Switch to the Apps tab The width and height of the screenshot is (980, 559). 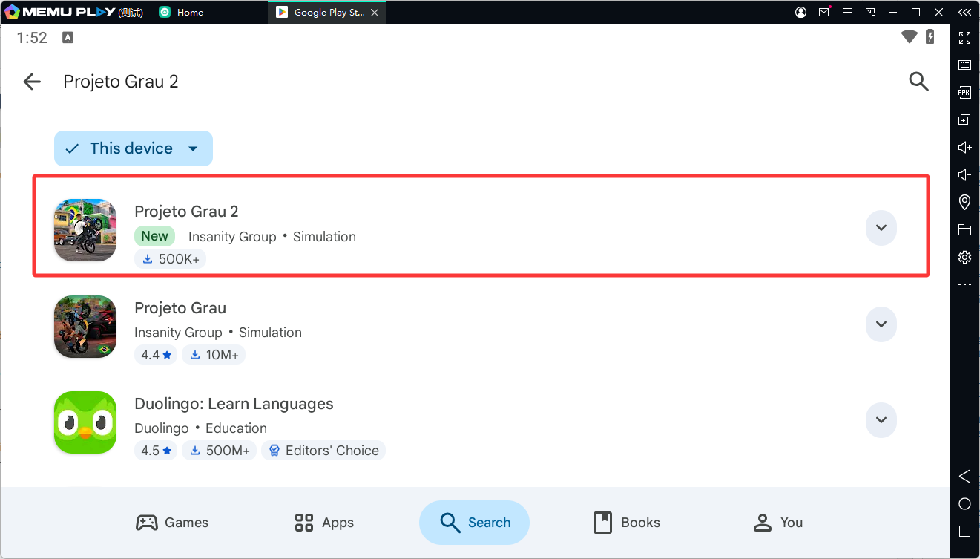coord(324,523)
